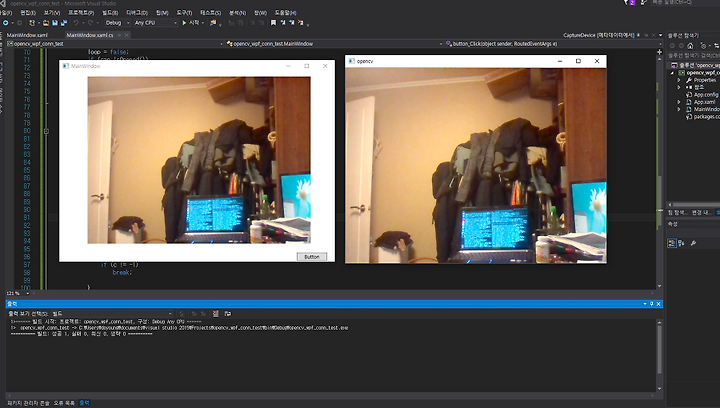Open the Build menu

pyautogui.click(x=110, y=12)
